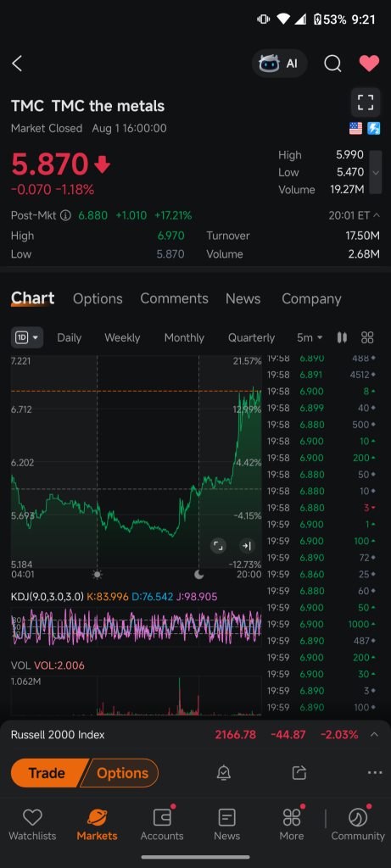Open Community in bottom navigation
Image resolution: width=391 pixels, height=868 pixels.
point(358,825)
